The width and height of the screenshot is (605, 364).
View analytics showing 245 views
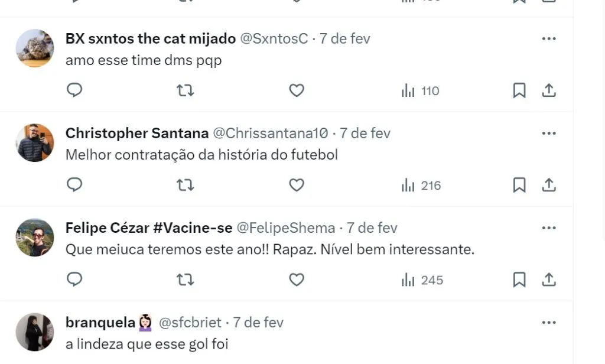coord(422,280)
